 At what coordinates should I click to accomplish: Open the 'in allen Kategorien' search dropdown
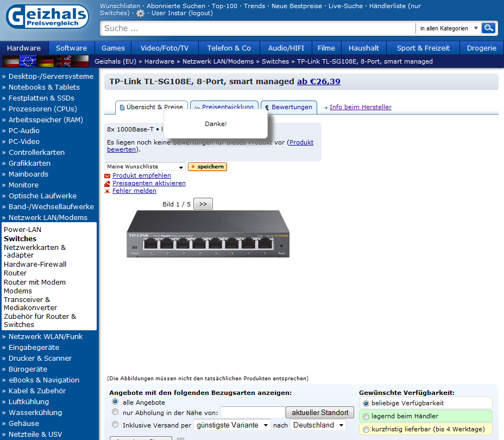point(449,28)
